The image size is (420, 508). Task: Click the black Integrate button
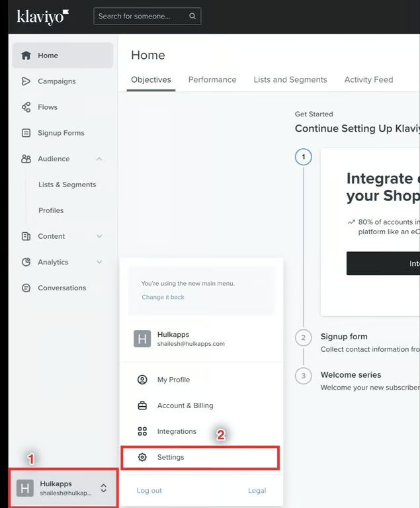[383, 263]
